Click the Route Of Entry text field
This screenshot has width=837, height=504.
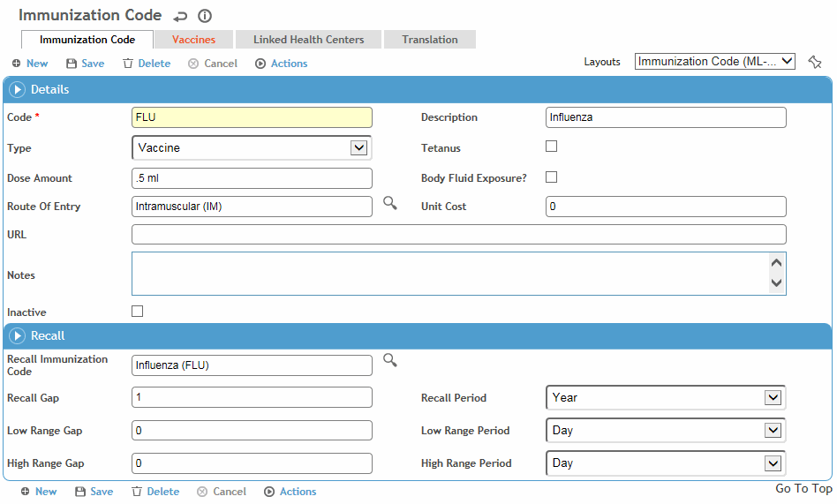click(252, 207)
